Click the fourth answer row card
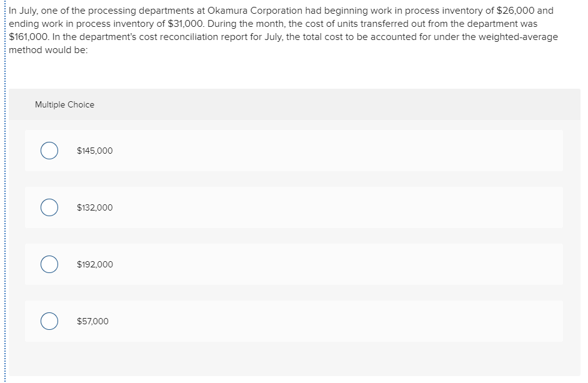Screen dimensions: 588x383 tap(294, 321)
